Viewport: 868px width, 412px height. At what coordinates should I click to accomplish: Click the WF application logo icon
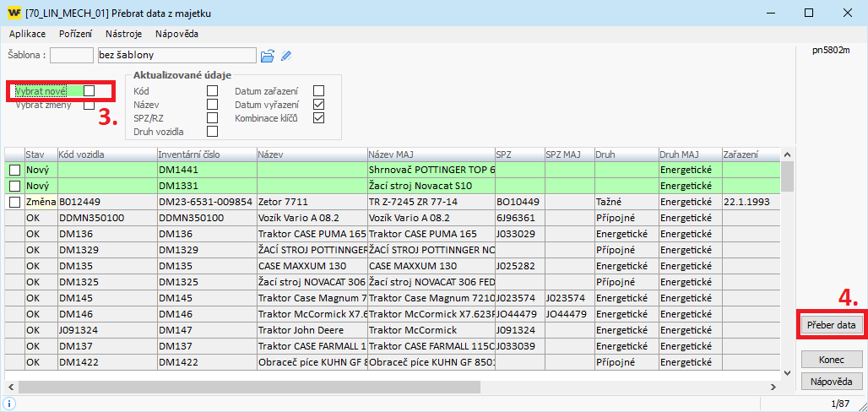[14, 12]
